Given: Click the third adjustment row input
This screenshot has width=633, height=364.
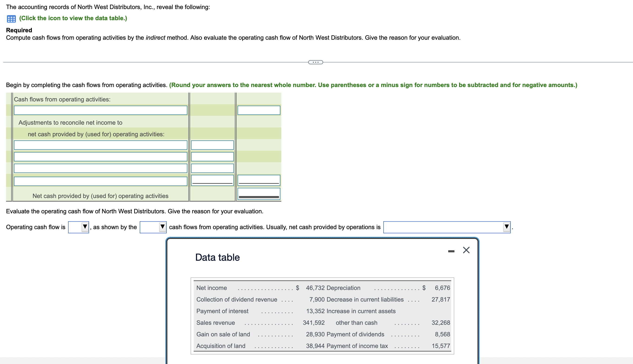Looking at the screenshot, I should tap(100, 168).
